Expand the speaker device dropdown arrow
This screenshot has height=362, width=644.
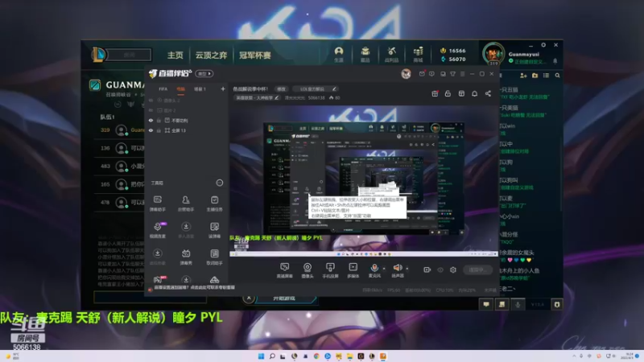[x=407, y=269]
